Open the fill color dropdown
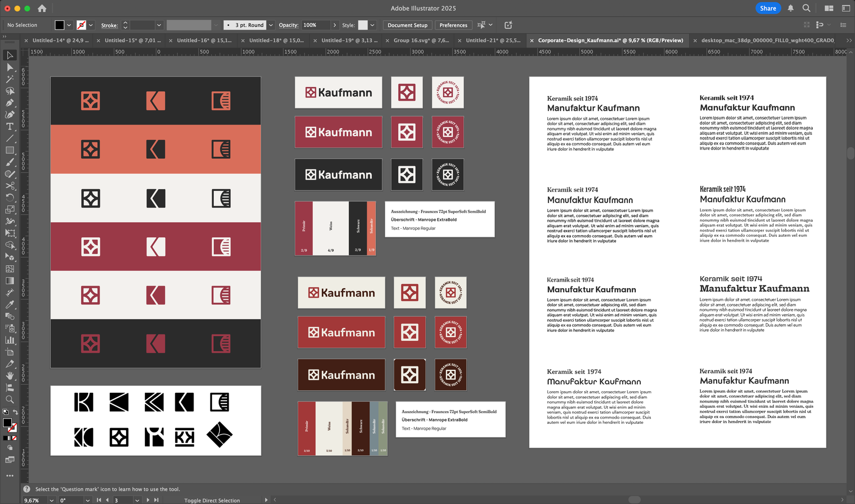The image size is (855, 504). 69,25
